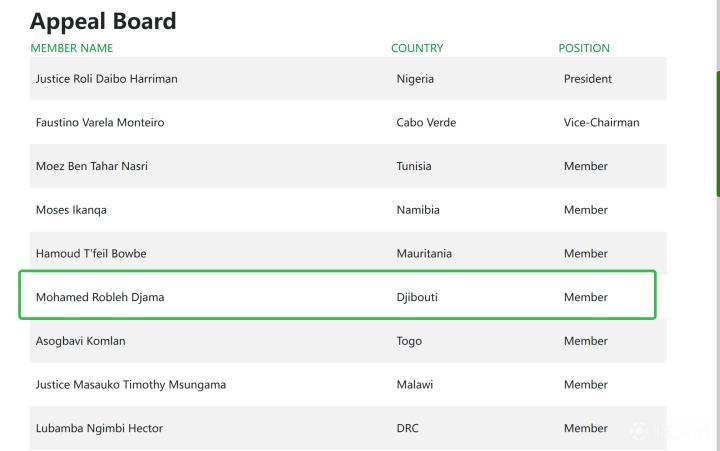
Task: Click the Nigeria country cell
Action: coord(415,79)
